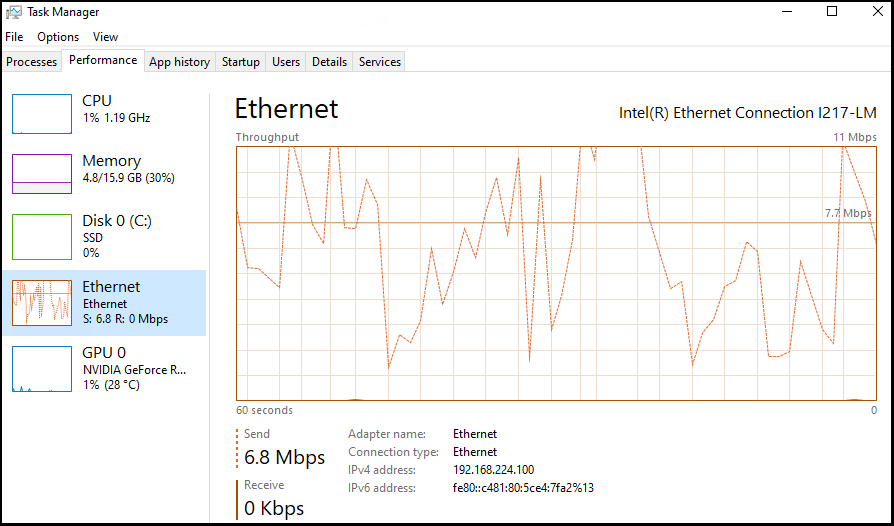Open the Users tab
This screenshot has width=894, height=526.
tap(286, 62)
